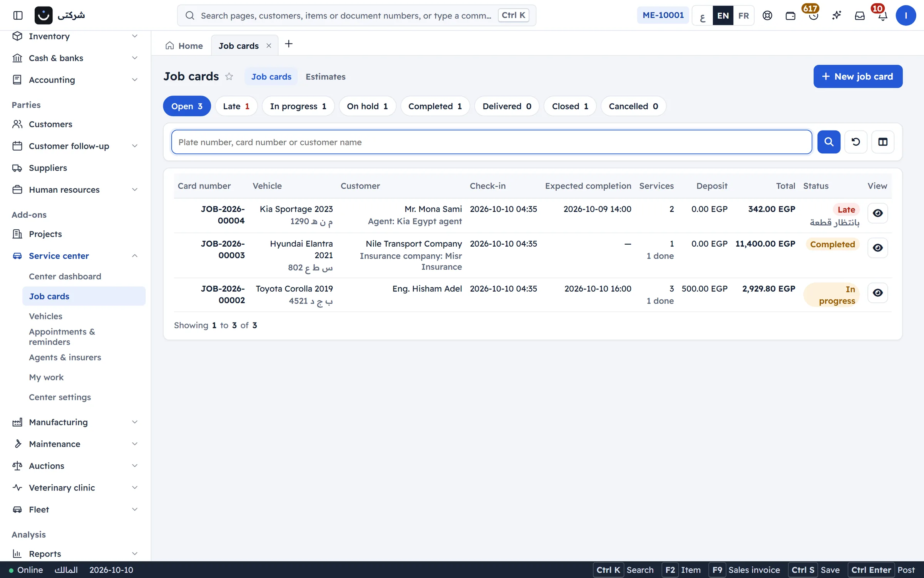Open the AI sparkles assistant icon
The width and height of the screenshot is (924, 578).
coord(837,15)
